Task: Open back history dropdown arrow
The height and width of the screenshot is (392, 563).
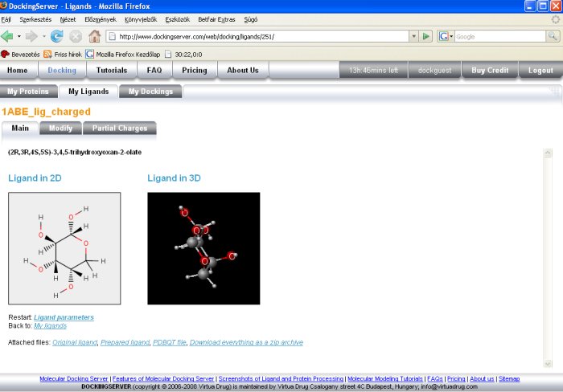Action: tap(18, 36)
